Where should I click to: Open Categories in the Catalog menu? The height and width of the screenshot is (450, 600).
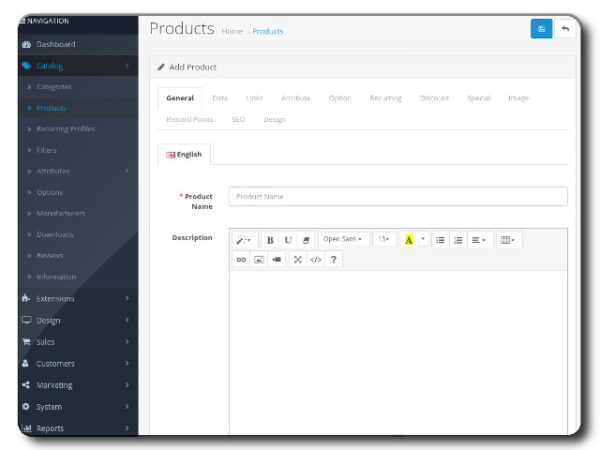click(x=54, y=87)
